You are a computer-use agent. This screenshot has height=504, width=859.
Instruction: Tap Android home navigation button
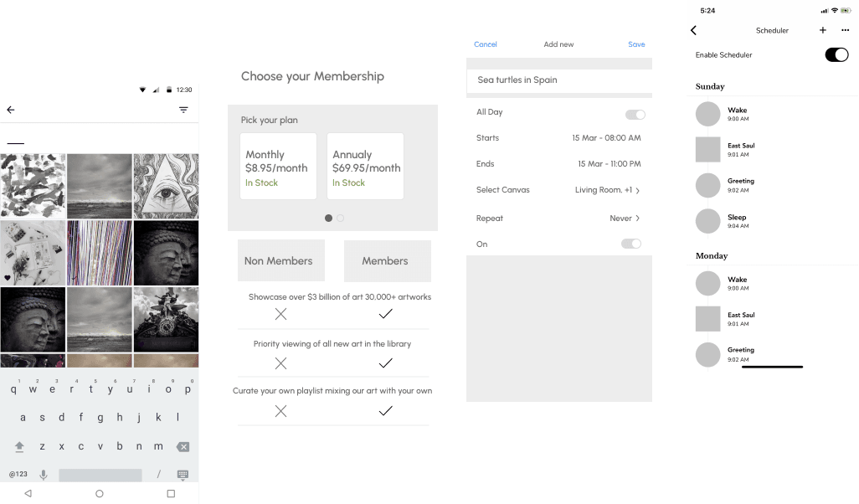click(x=100, y=494)
